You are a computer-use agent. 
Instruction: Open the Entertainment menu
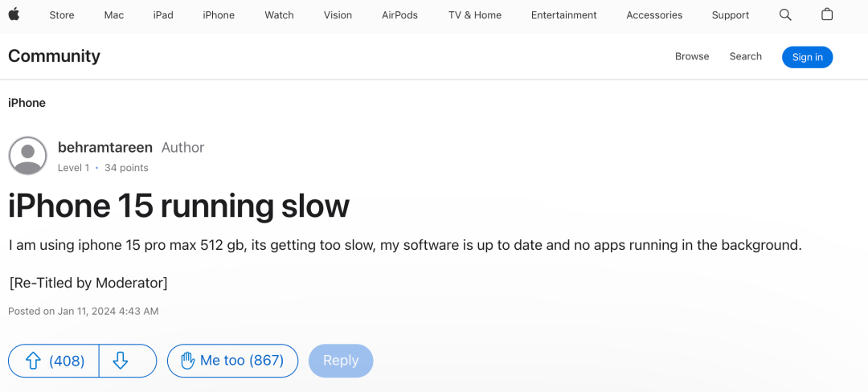point(564,15)
